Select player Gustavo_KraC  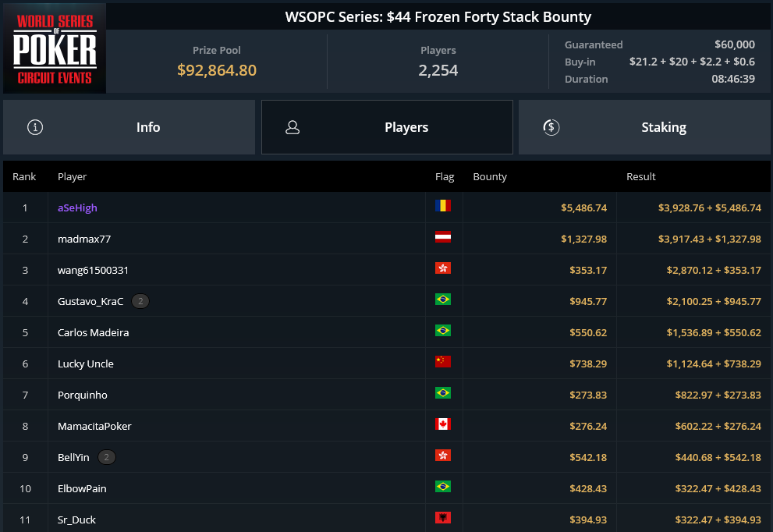point(90,301)
